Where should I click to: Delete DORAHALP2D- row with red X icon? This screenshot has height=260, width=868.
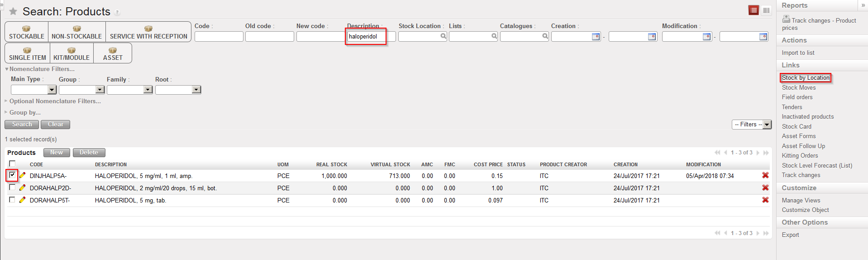(765, 188)
